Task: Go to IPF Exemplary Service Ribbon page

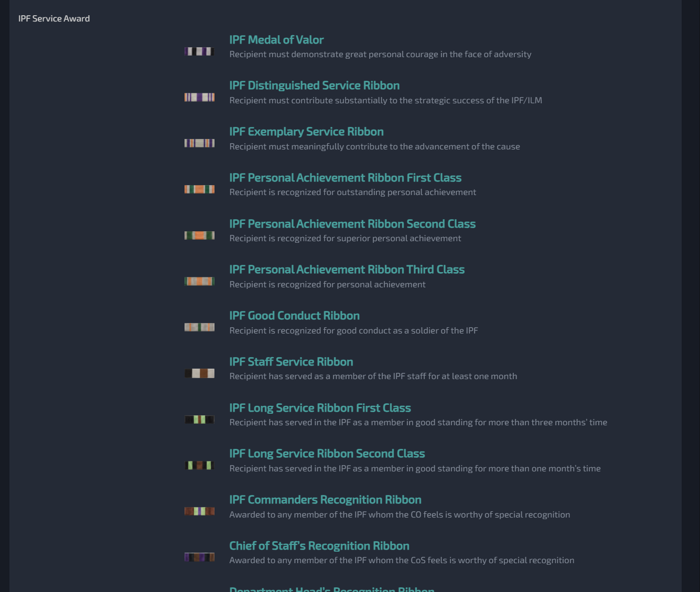Action: (306, 132)
